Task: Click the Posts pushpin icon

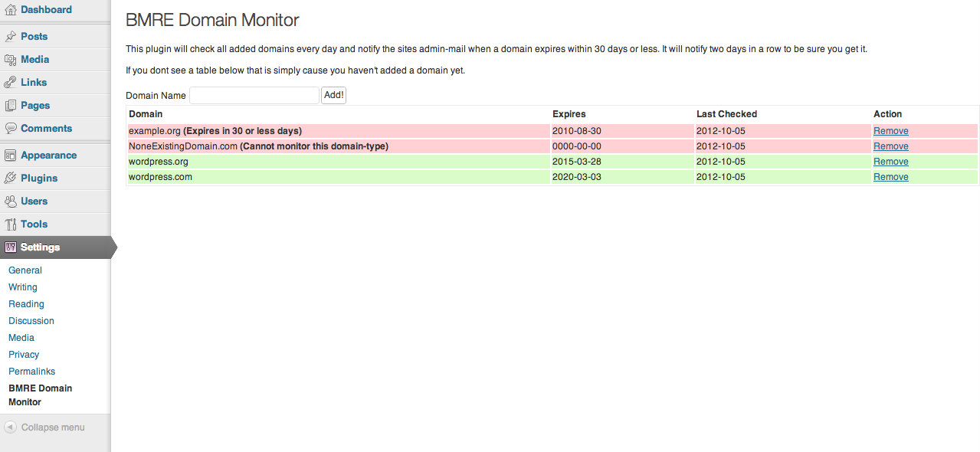Action: [x=10, y=36]
